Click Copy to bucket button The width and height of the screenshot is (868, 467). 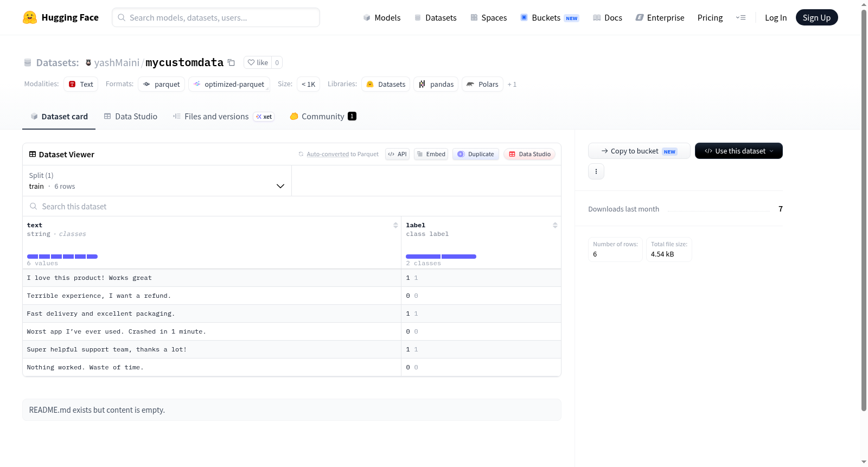point(639,151)
